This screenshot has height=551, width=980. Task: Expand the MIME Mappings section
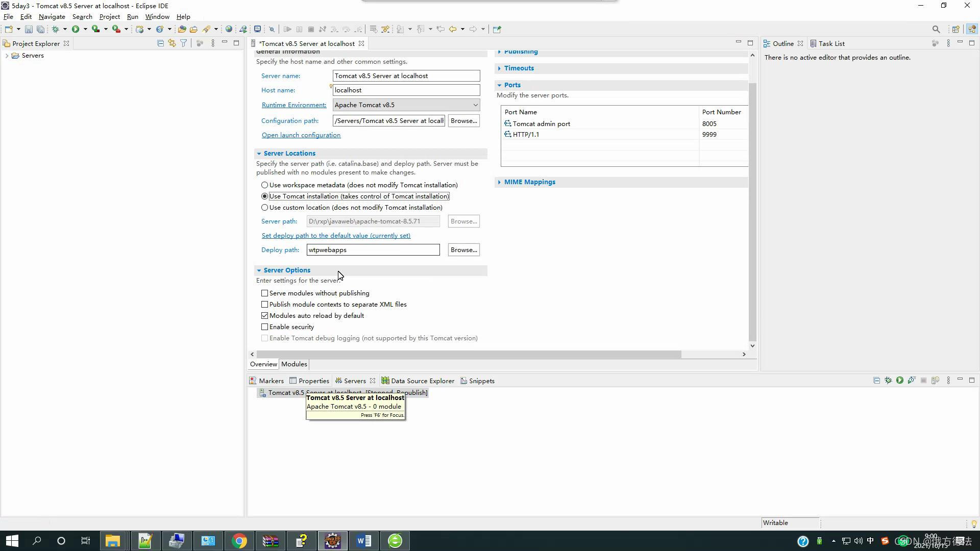coord(499,182)
